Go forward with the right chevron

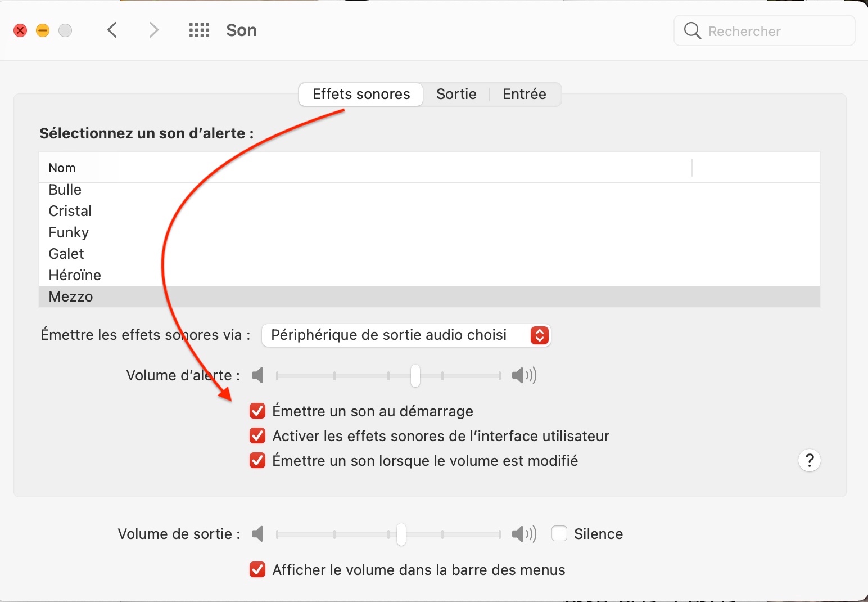153,30
